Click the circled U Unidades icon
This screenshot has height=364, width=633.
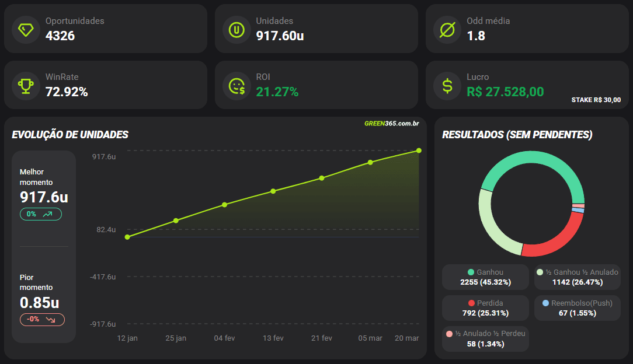(x=236, y=29)
